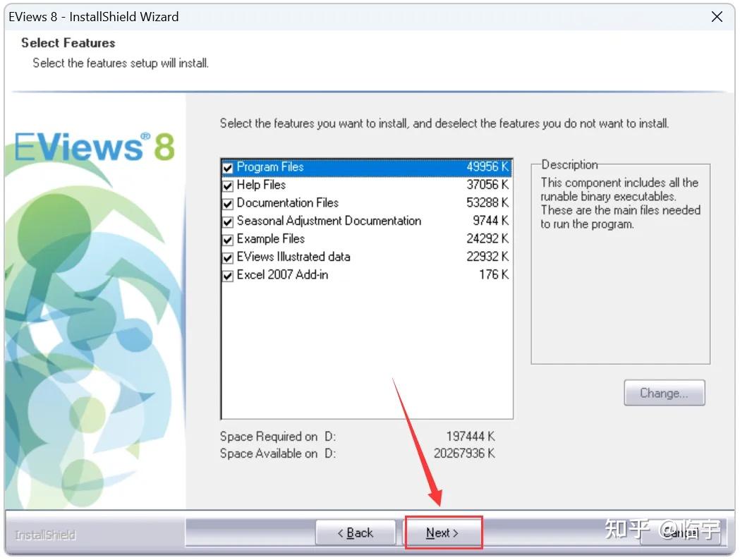Close the InstallShield Wizard window
Viewport: 740px width, 560px height.
click(717, 16)
